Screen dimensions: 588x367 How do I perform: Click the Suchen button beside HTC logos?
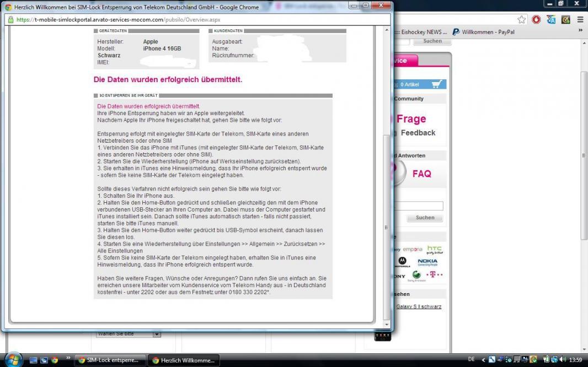(x=425, y=218)
